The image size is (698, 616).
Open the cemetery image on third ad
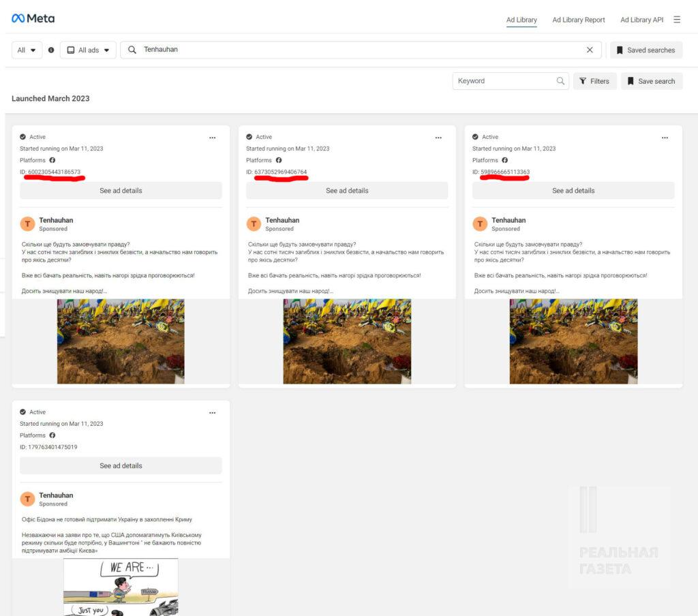coord(573,341)
